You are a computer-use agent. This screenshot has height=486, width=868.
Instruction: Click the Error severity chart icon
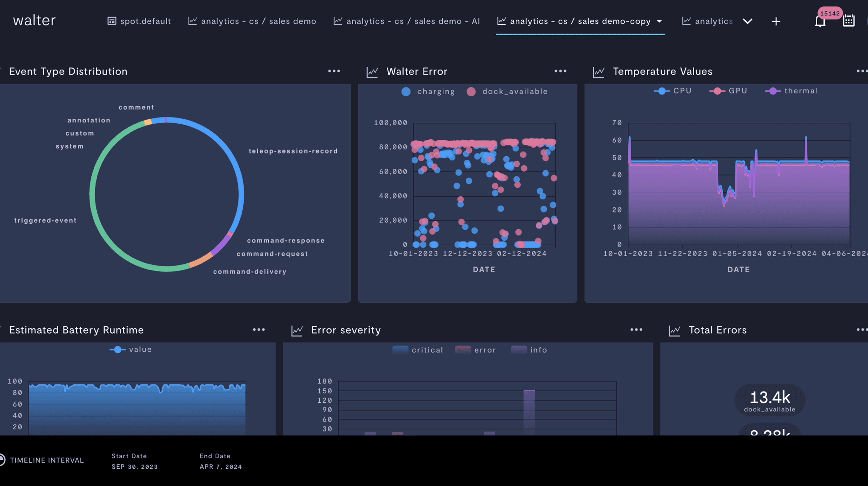[x=297, y=330]
